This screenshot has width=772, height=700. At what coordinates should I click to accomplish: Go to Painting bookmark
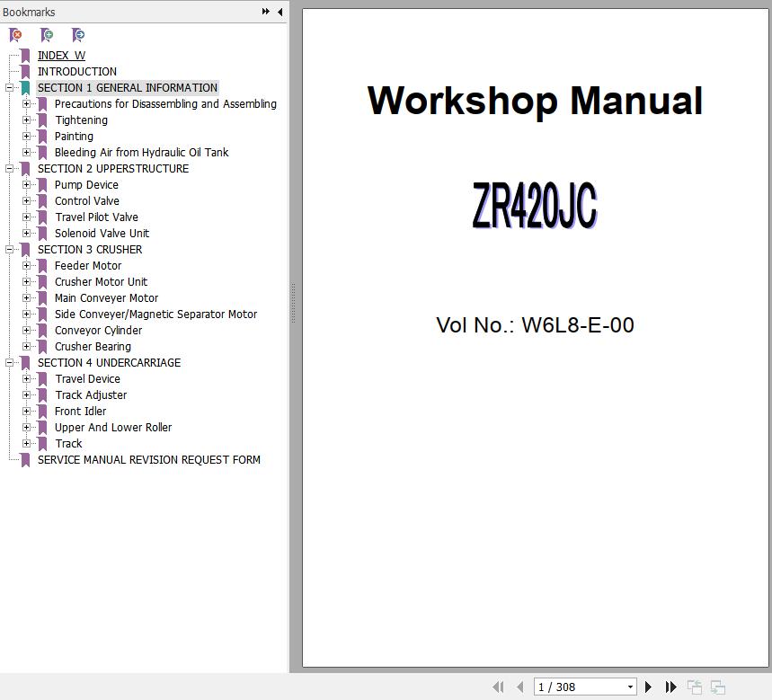74,137
